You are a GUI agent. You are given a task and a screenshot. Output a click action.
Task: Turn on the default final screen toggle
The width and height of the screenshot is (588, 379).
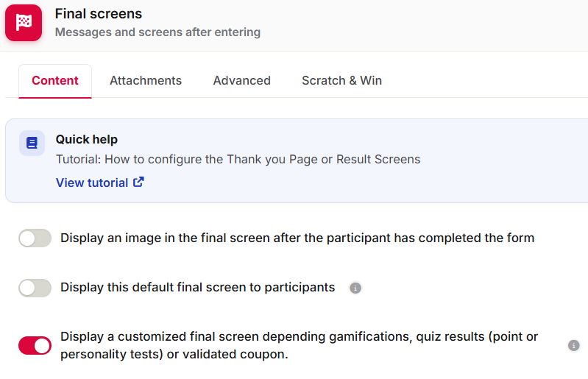pyautogui.click(x=35, y=288)
